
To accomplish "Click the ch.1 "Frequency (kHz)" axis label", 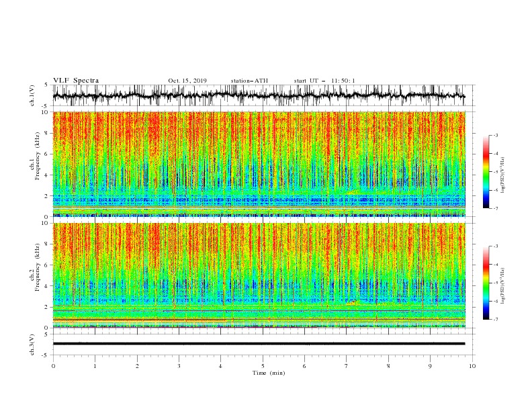I will [x=38, y=156].
